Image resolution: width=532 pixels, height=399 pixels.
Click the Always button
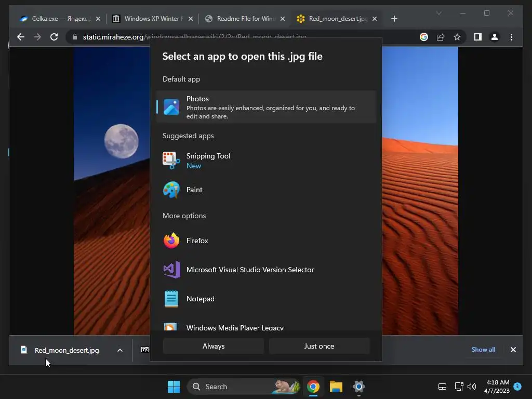click(x=214, y=346)
